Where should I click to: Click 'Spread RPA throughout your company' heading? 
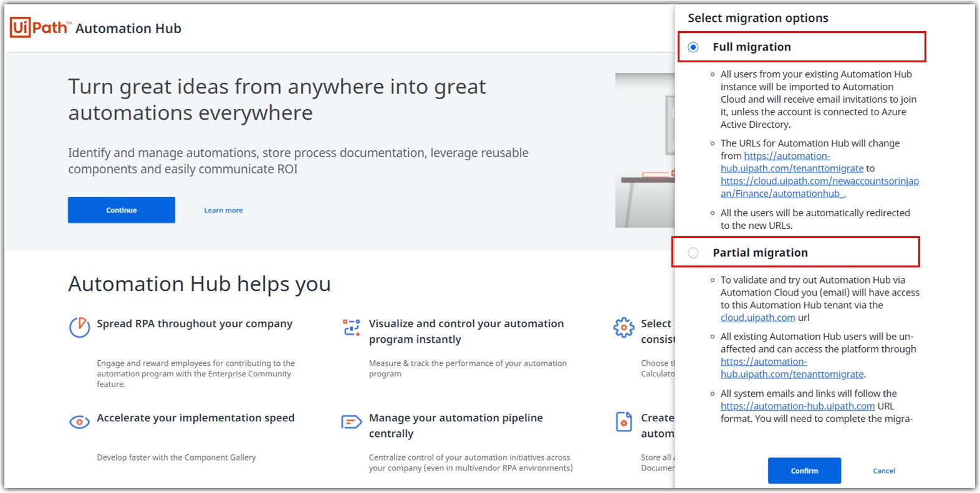pos(195,324)
